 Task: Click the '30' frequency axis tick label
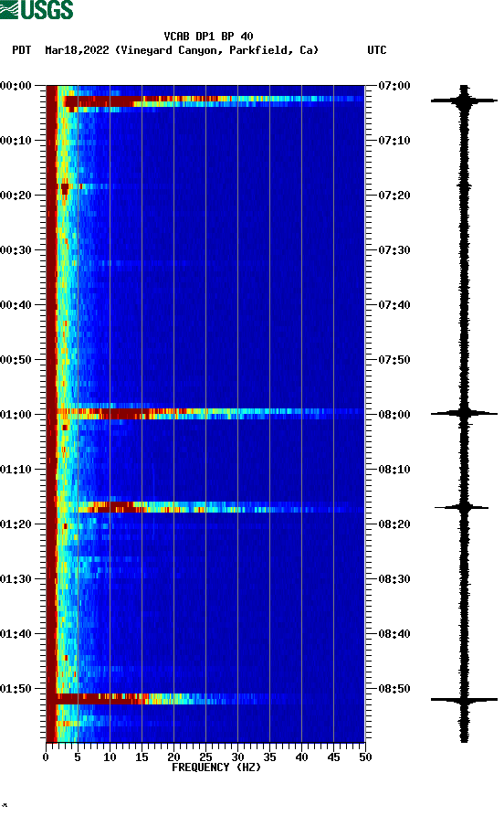237,757
